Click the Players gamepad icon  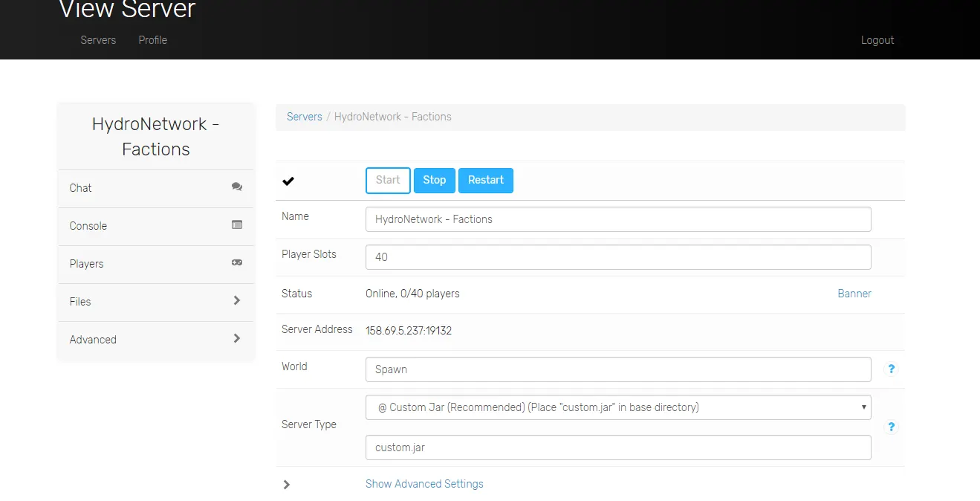(237, 262)
